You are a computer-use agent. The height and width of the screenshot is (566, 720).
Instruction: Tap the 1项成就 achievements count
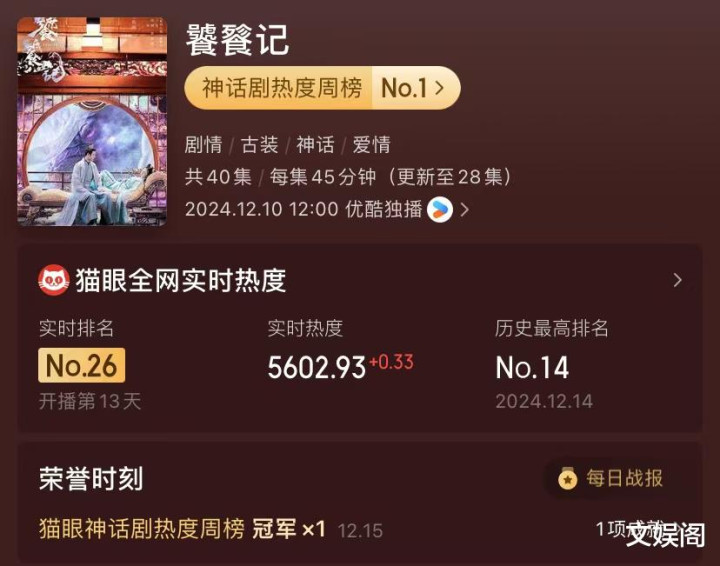point(631,529)
